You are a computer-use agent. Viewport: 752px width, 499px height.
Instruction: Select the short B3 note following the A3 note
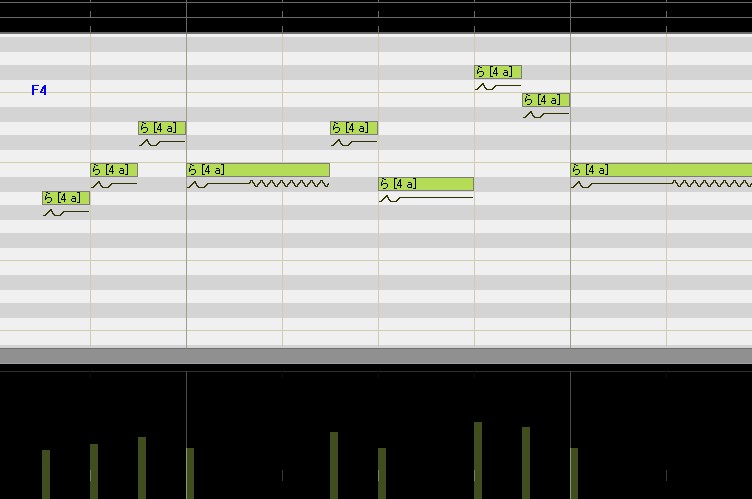(x=114, y=170)
